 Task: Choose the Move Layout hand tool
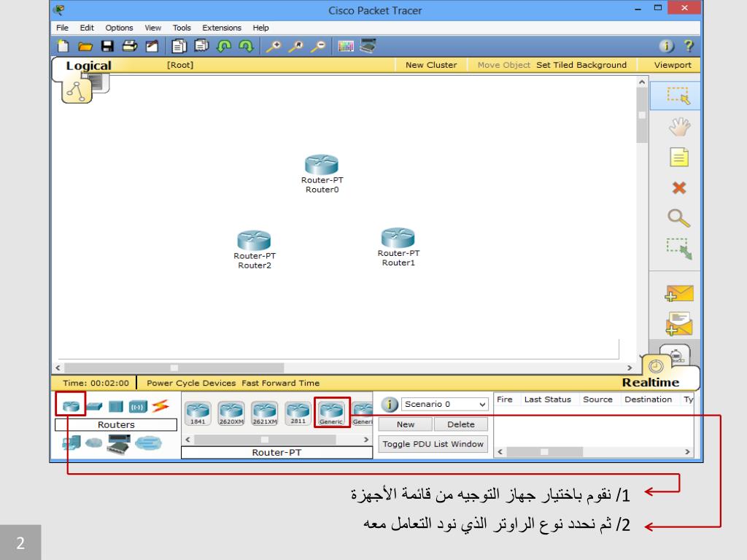click(679, 127)
